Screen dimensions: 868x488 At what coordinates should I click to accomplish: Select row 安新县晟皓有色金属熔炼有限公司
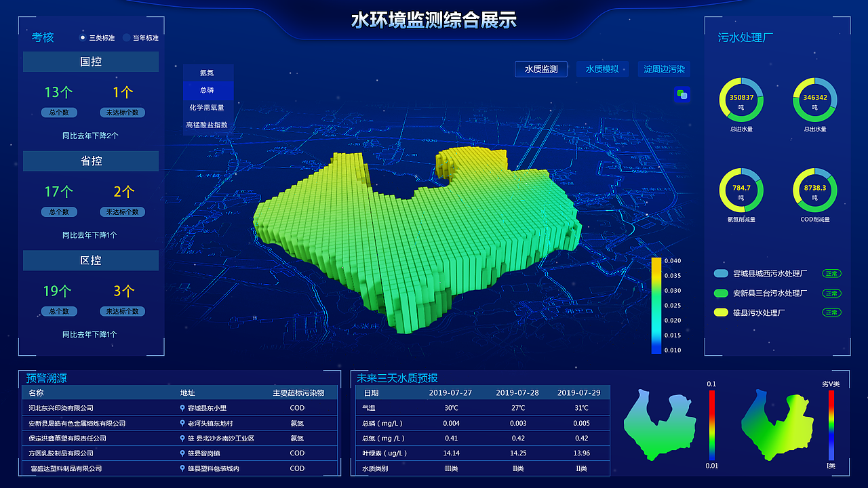point(180,423)
